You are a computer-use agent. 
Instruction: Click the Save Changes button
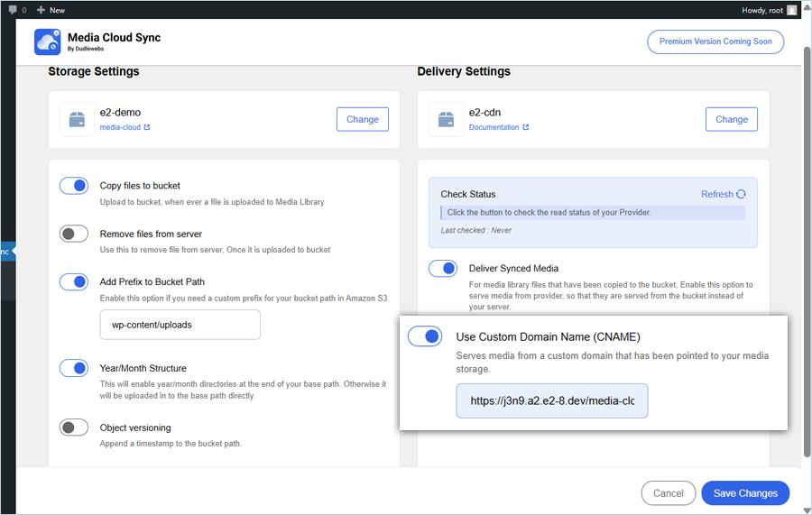point(745,493)
